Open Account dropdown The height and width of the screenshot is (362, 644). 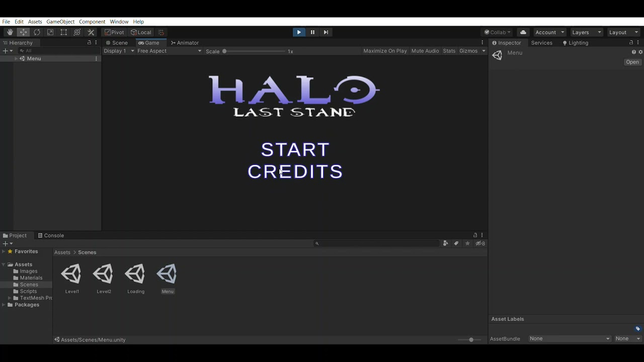pyautogui.click(x=549, y=32)
